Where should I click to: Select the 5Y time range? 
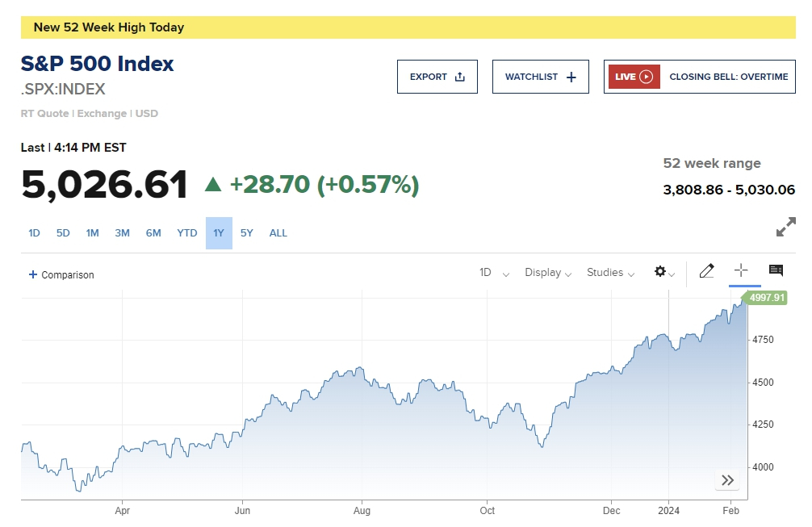point(247,233)
